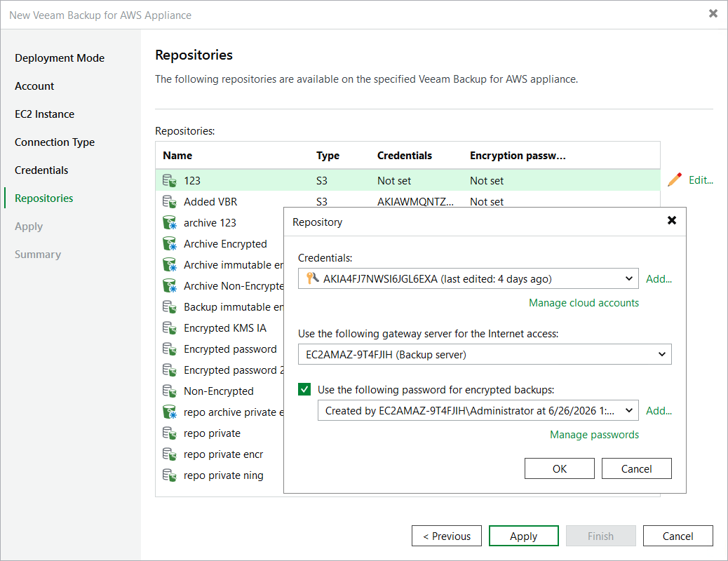Click the Previous button
Viewport: 728px width, 561px height.
click(447, 536)
